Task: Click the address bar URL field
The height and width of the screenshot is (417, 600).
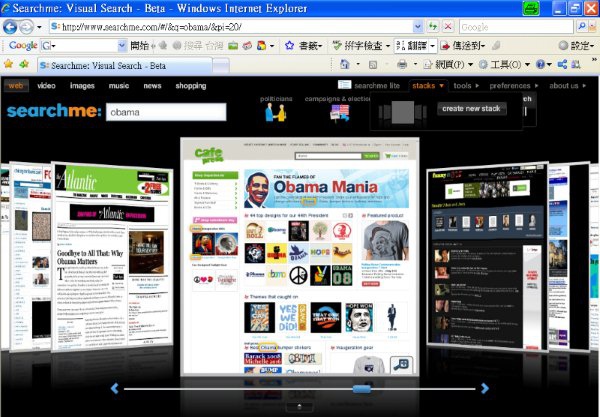Action: click(x=232, y=27)
